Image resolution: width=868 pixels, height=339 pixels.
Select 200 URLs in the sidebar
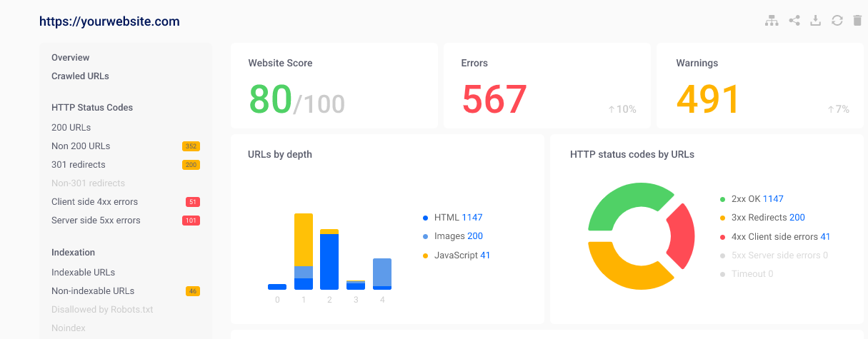point(71,128)
